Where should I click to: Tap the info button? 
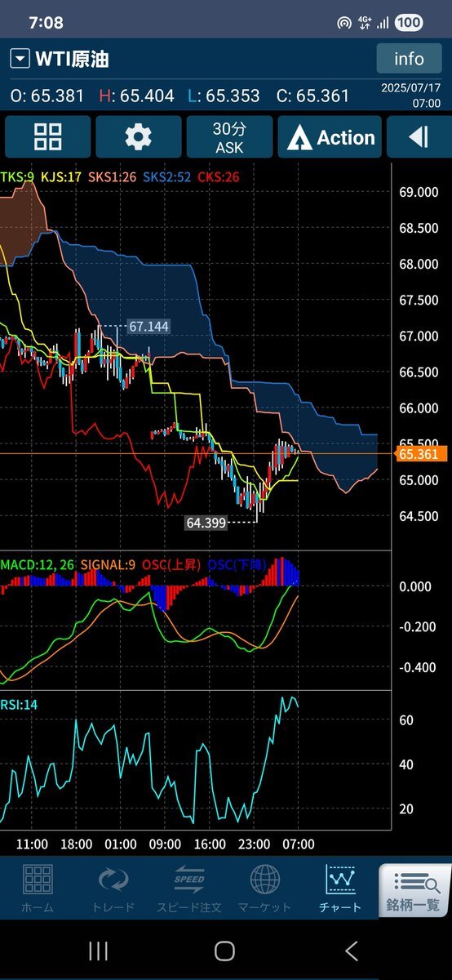coord(409,59)
